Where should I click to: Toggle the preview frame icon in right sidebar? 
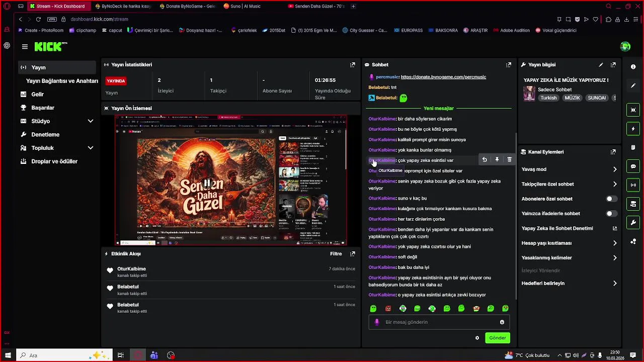pyautogui.click(x=633, y=110)
